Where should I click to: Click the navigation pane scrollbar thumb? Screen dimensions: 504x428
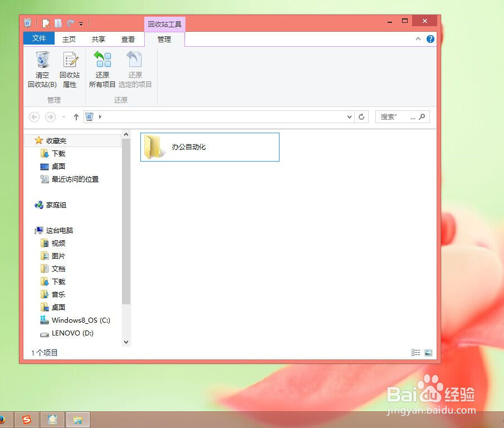coord(126,221)
